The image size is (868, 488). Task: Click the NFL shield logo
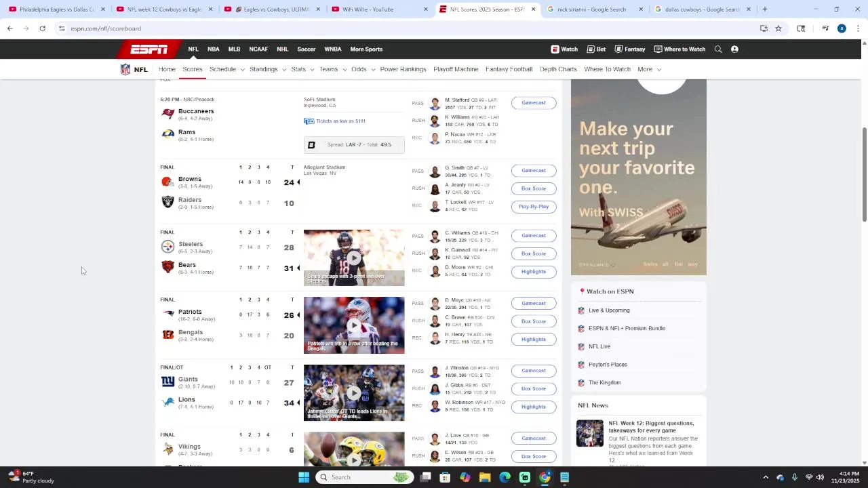coord(125,69)
